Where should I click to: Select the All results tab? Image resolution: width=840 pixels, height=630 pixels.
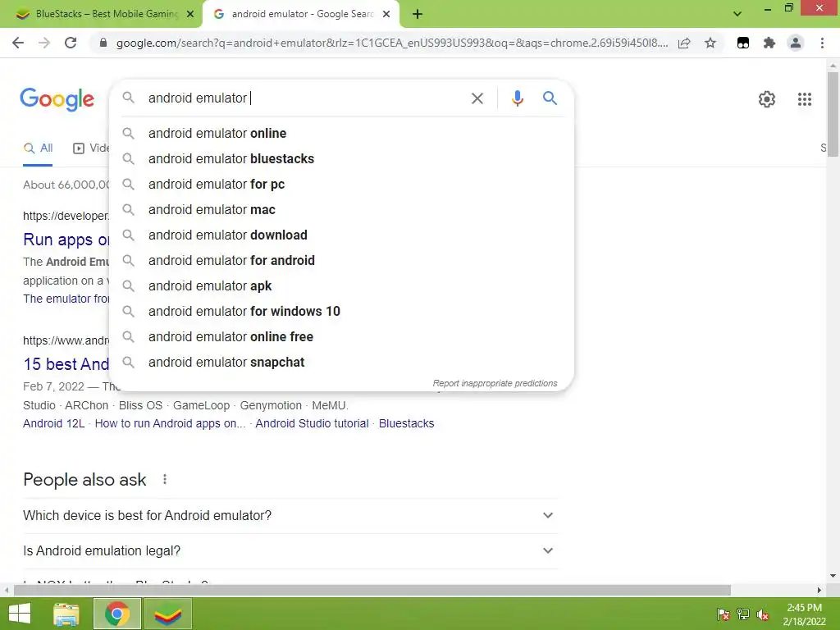pyautogui.click(x=38, y=148)
